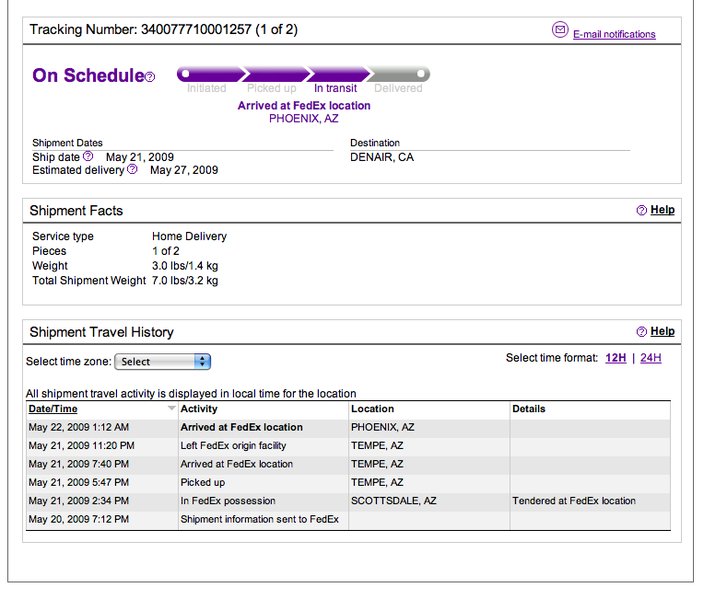The image size is (704, 599).
Task: Switch time format to 24H
Action: [651, 357]
